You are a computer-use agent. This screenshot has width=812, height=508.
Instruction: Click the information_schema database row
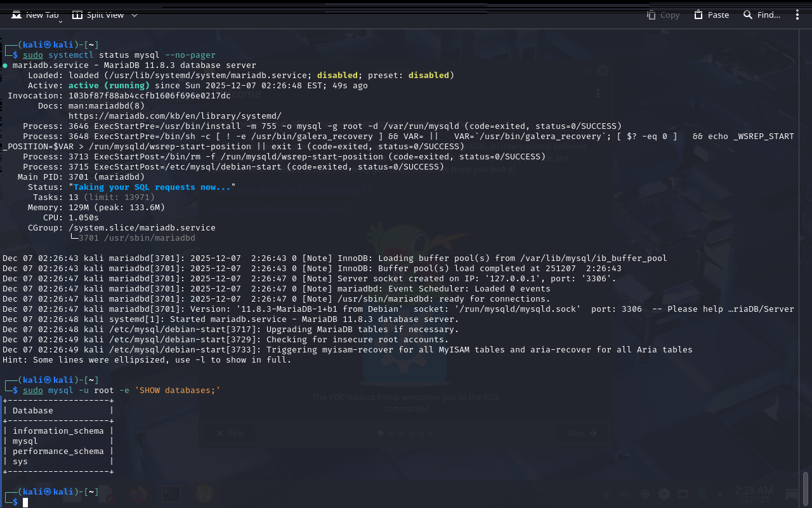pos(58,431)
